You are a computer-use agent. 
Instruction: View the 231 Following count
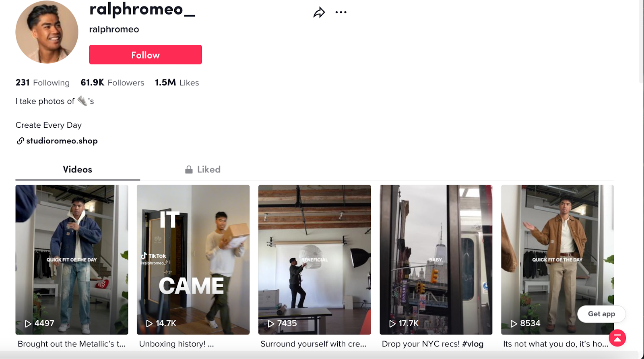coord(43,83)
